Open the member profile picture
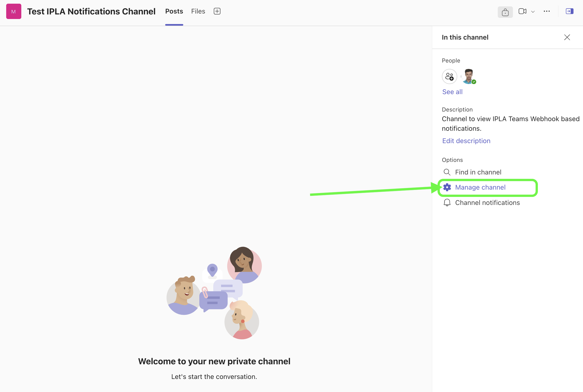This screenshot has height=392, width=583. [468, 76]
